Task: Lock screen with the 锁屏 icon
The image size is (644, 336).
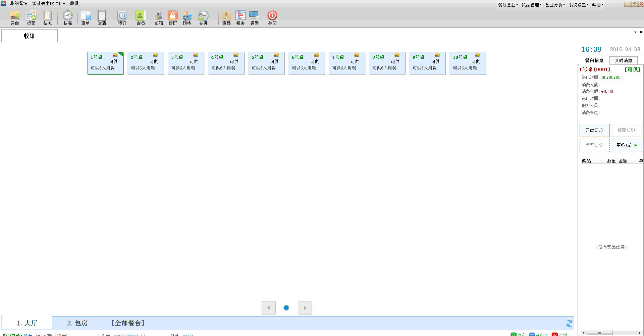Action: click(x=173, y=17)
